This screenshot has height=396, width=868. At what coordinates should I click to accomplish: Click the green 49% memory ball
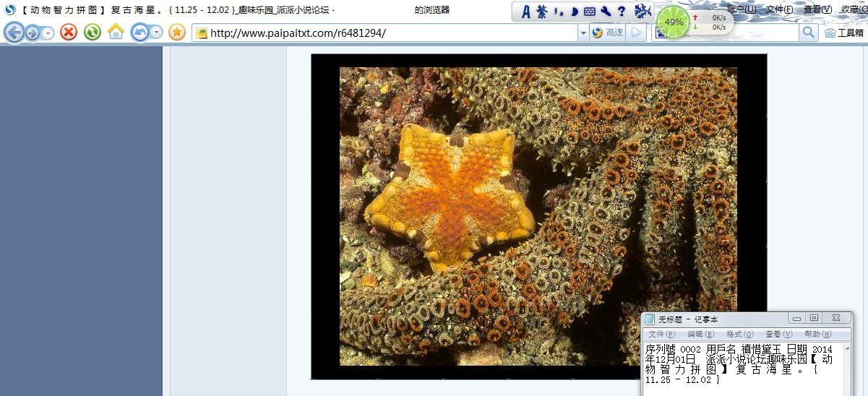pos(674,22)
